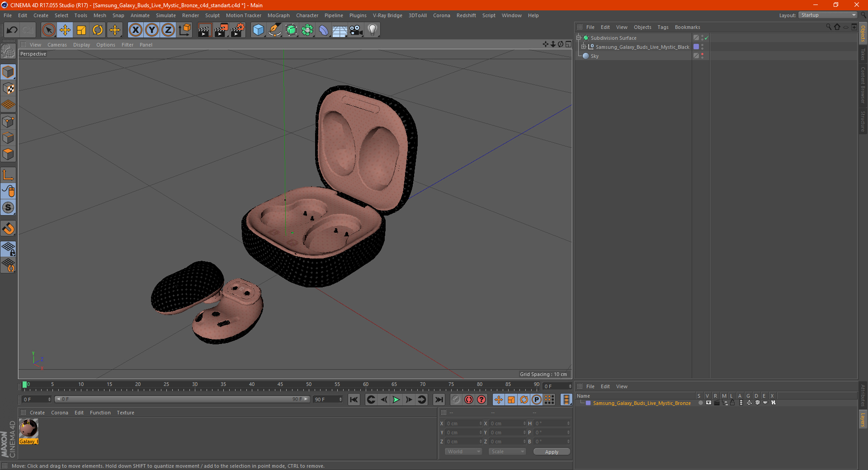The width and height of the screenshot is (868, 470).
Task: Click the Coordinate System icon
Action: pos(184,30)
